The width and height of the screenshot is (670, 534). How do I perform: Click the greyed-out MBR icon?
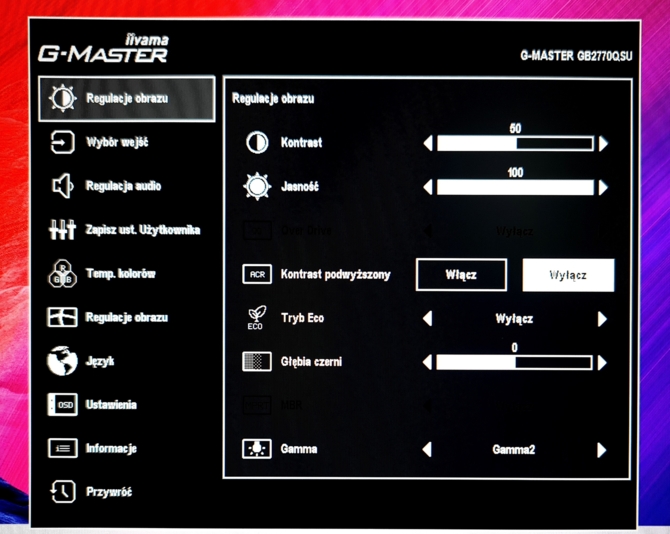click(x=257, y=405)
